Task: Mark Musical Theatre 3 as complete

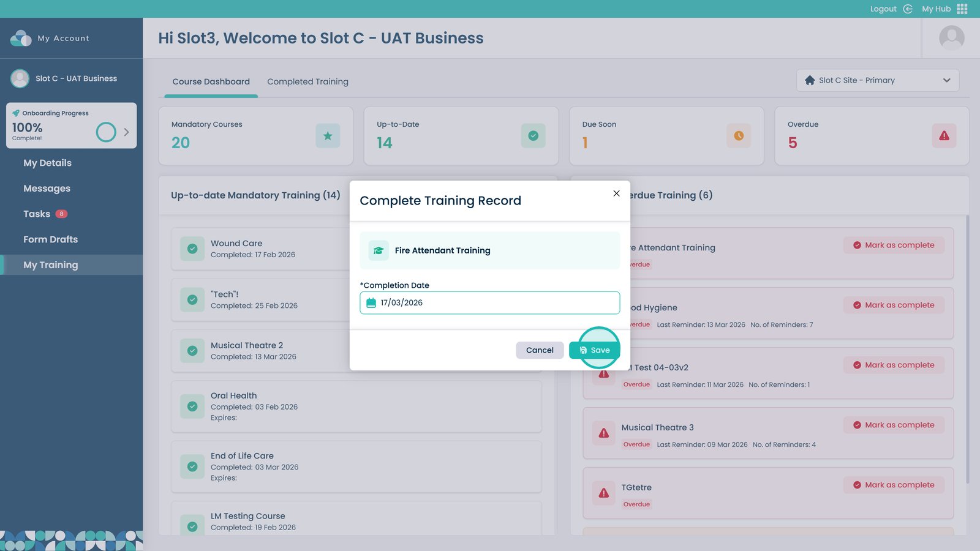Action: tap(894, 425)
